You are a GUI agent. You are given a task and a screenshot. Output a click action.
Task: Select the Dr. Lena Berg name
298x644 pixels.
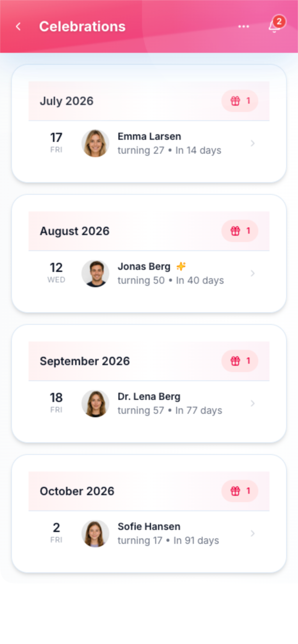pyautogui.click(x=149, y=396)
